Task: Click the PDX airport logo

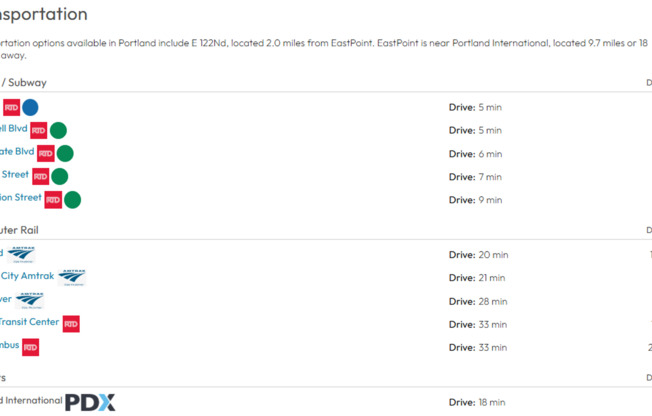Action: [90, 402]
